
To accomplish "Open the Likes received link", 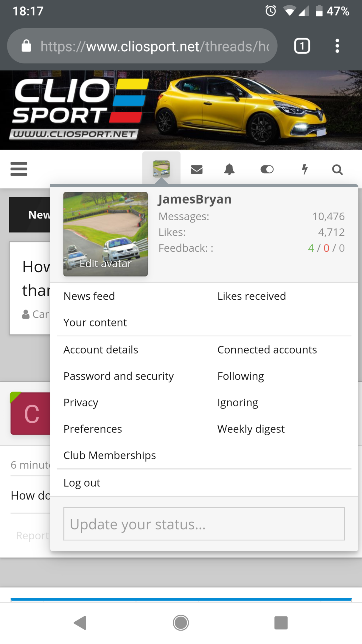I will pyautogui.click(x=251, y=296).
